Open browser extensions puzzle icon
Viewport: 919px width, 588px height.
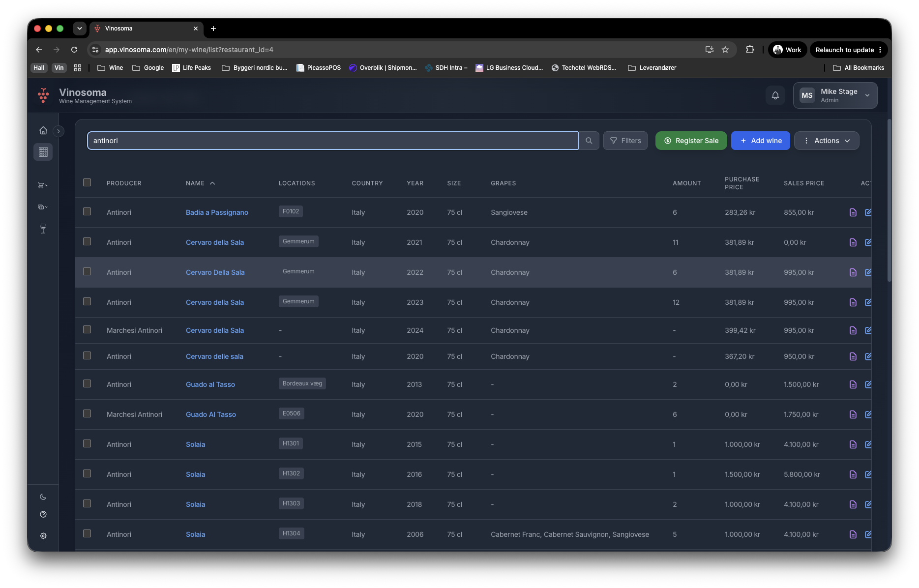click(750, 50)
